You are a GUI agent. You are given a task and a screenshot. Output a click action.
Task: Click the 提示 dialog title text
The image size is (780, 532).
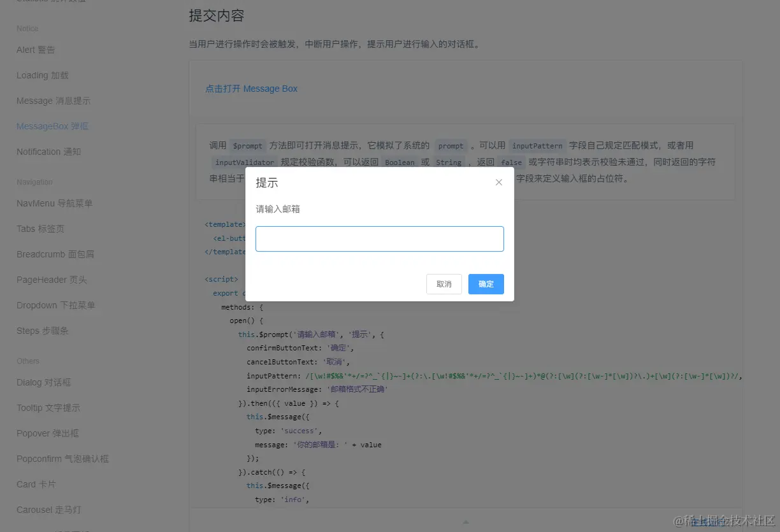click(x=267, y=183)
